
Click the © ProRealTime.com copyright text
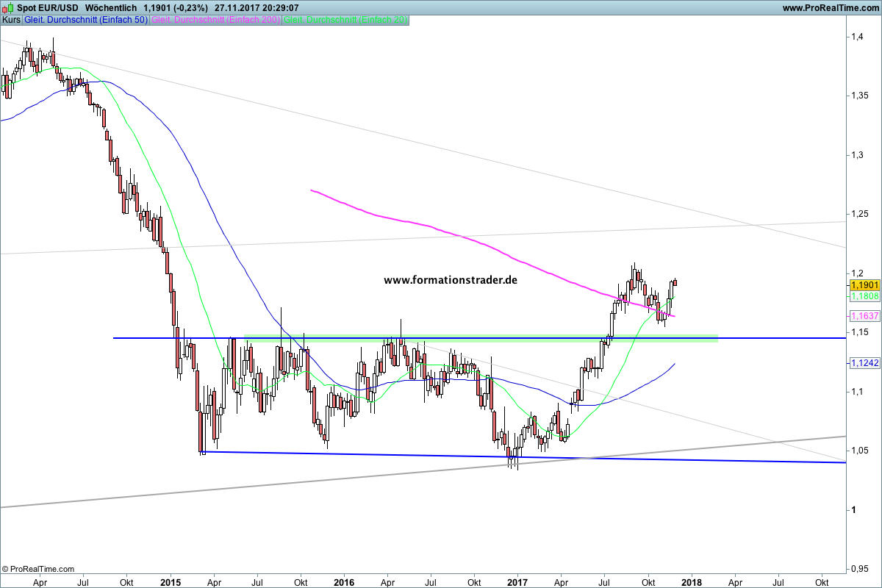click(x=38, y=569)
